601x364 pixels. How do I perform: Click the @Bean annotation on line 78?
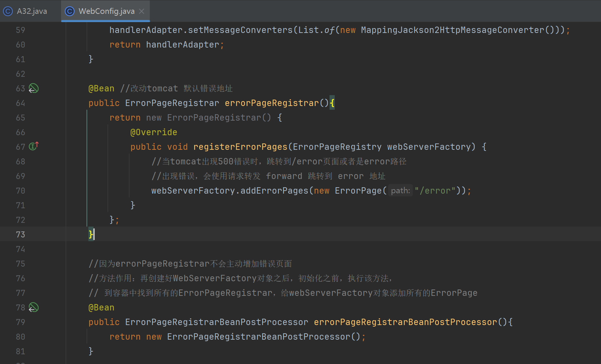pos(101,307)
